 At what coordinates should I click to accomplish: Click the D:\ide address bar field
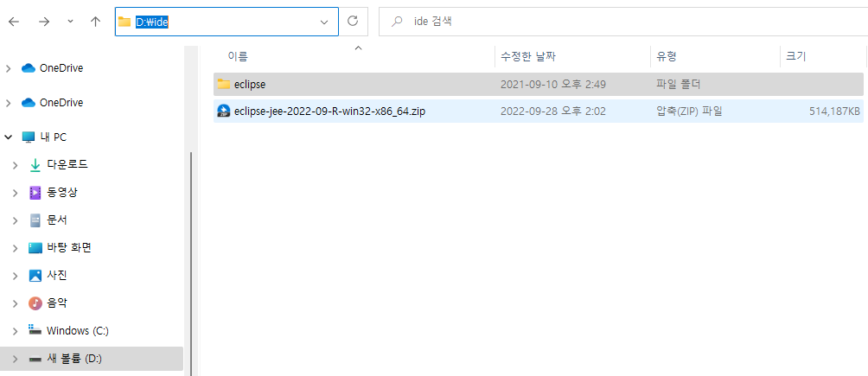(227, 22)
